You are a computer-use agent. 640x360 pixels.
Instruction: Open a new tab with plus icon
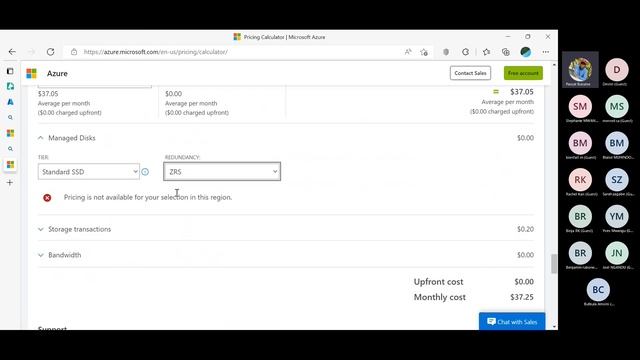tap(10, 182)
